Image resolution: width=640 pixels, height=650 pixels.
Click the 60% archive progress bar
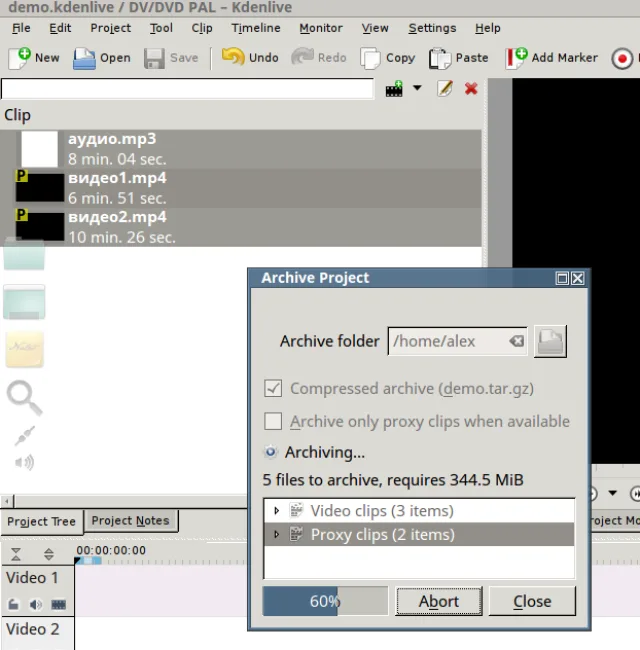pos(325,601)
